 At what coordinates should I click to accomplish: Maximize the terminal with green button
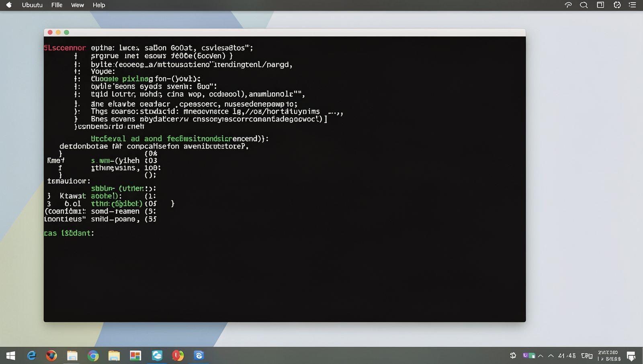(x=67, y=32)
